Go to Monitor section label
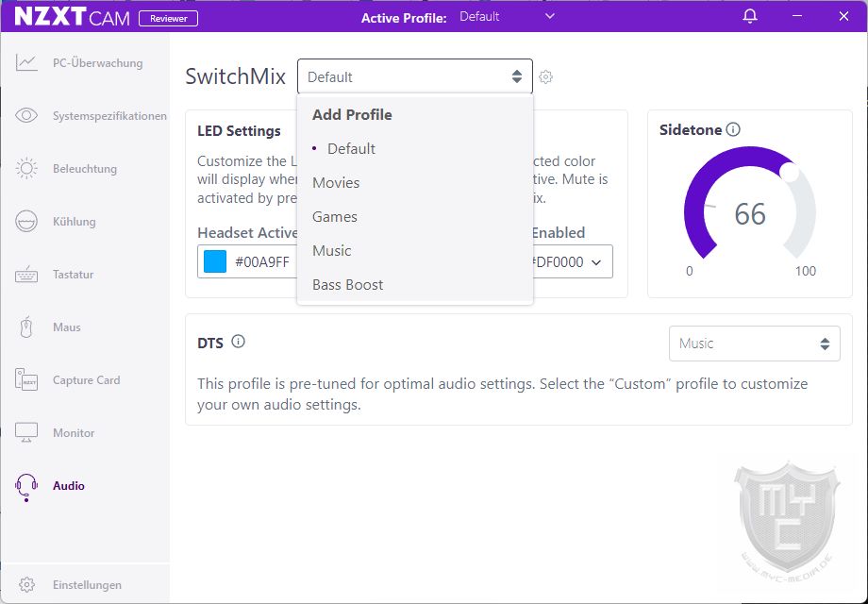 click(74, 433)
